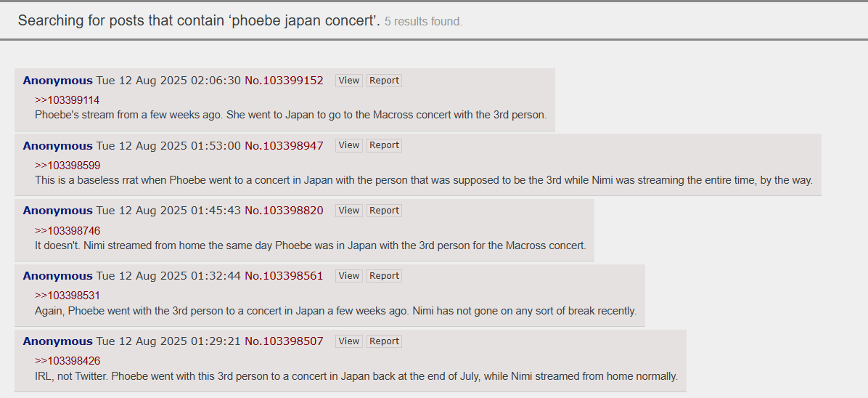The width and height of the screenshot is (868, 398).
Task: Open quoted post >>103398599
Action: tap(67, 166)
